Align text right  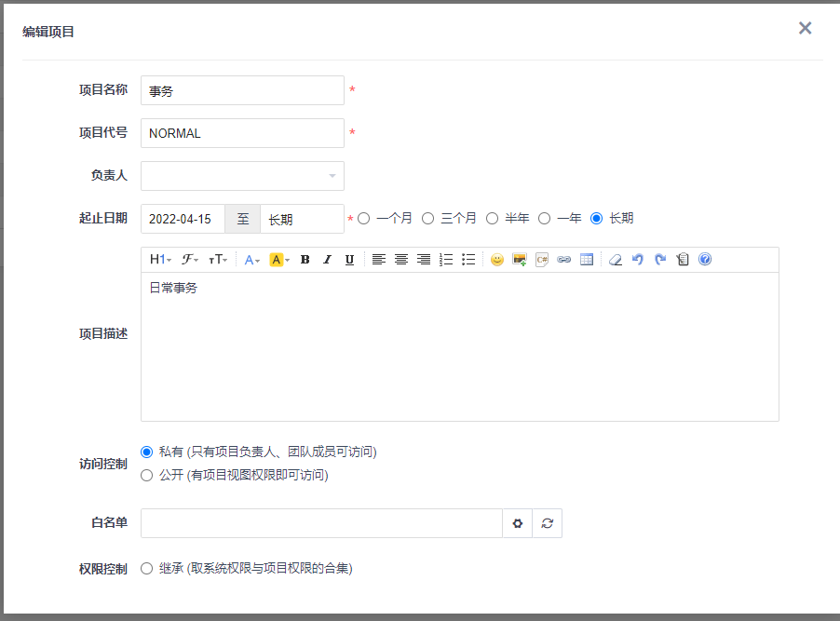[x=424, y=260]
